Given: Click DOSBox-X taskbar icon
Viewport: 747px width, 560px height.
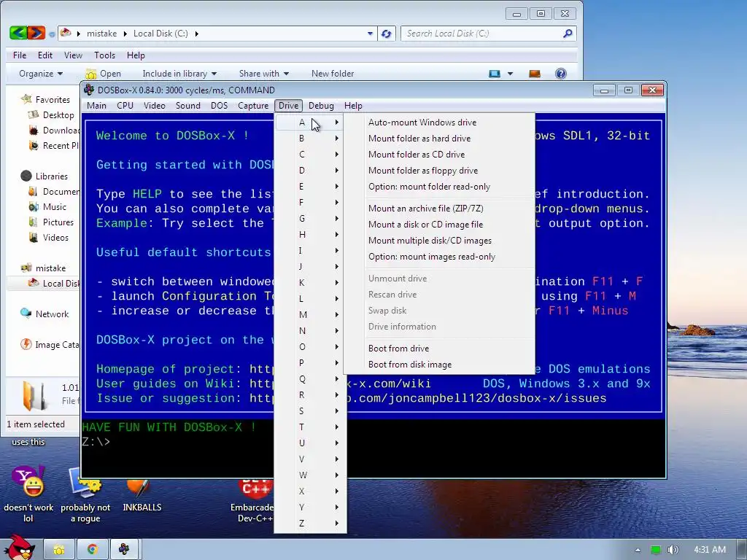Looking at the screenshot, I should coord(124,550).
